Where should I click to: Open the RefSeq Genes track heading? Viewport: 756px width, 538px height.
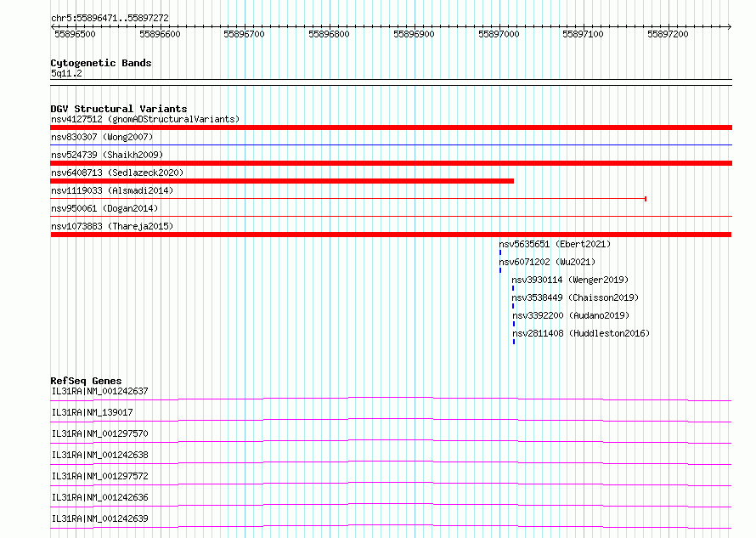87,381
